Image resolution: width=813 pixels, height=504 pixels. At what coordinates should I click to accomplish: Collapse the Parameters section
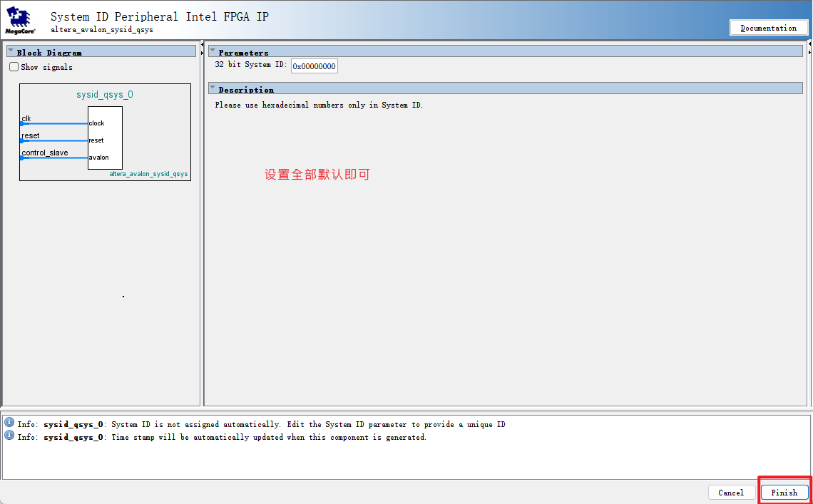212,51
